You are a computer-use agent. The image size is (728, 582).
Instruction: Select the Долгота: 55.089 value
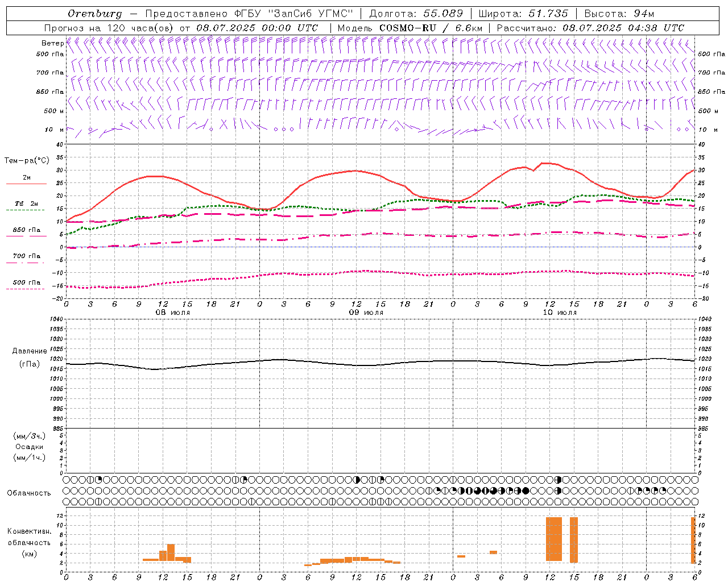tap(416, 14)
